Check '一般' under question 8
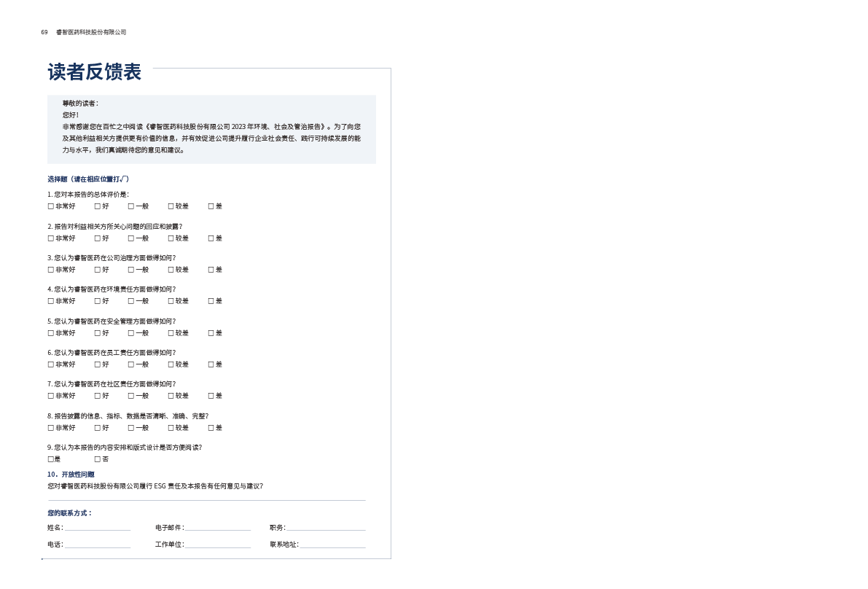Screen dimensions: 868x589 coord(130,428)
